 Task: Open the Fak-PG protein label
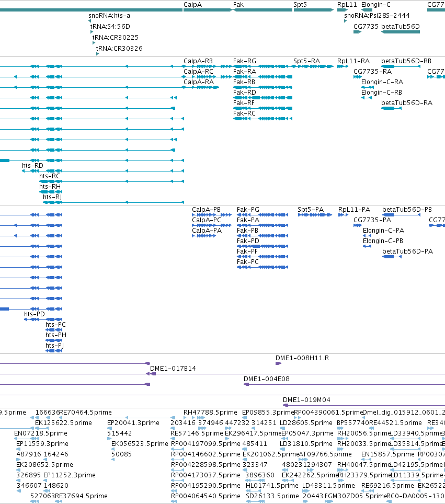(x=248, y=210)
